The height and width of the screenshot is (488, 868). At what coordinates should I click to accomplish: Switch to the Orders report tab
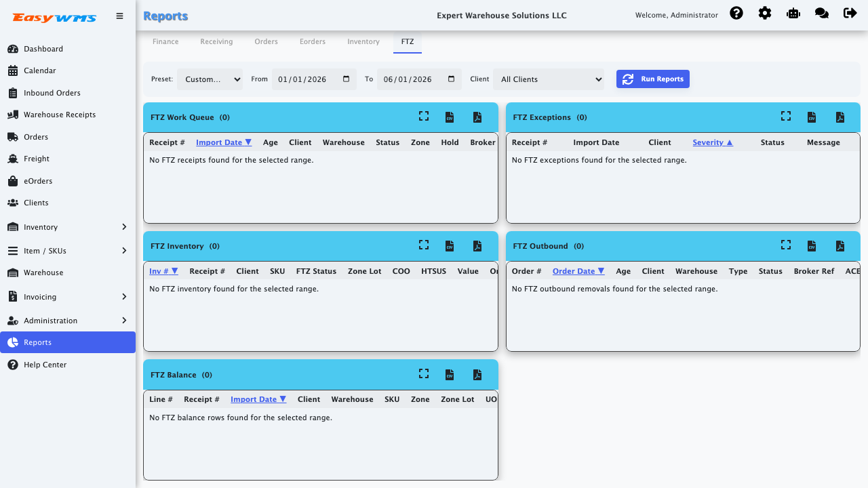pos(267,42)
